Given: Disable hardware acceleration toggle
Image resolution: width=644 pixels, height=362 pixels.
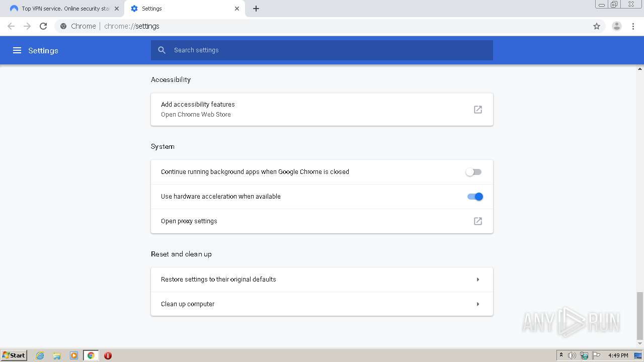Looking at the screenshot, I should click(475, 197).
